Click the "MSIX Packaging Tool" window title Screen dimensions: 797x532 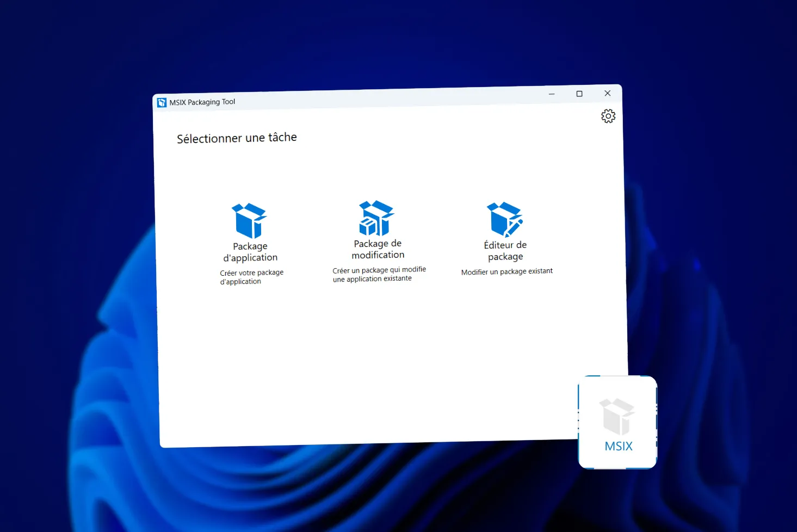(x=202, y=102)
